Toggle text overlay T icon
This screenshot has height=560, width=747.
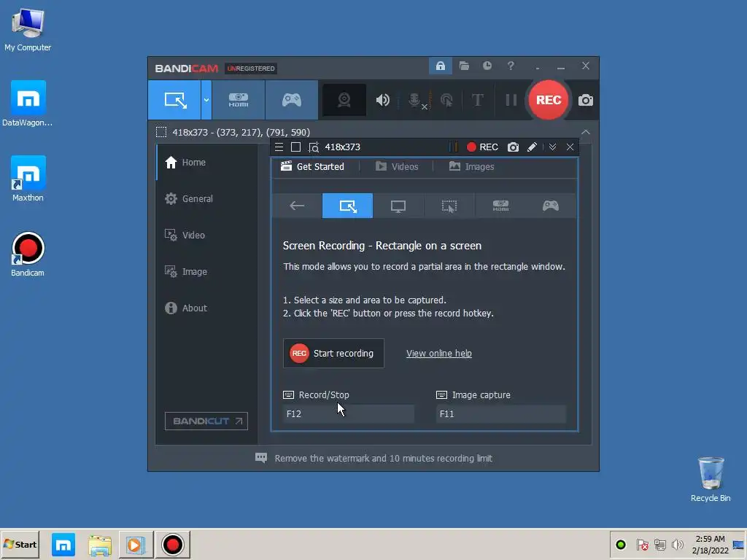(477, 100)
